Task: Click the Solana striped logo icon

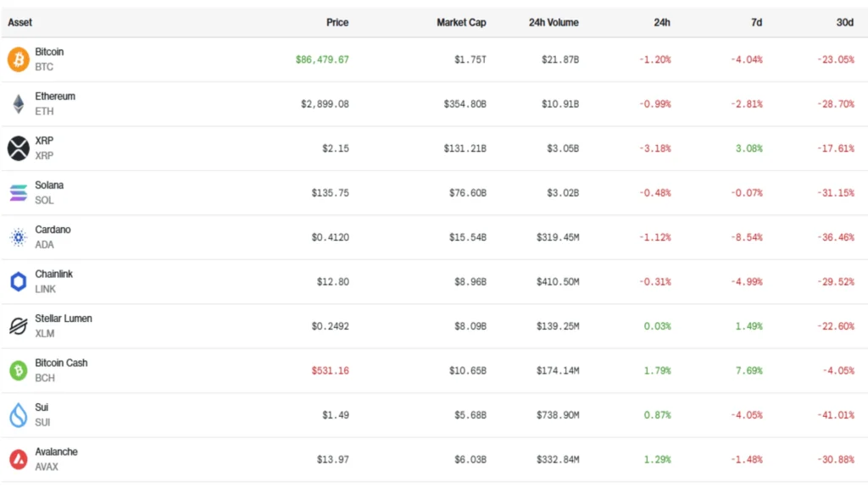Action: (18, 193)
